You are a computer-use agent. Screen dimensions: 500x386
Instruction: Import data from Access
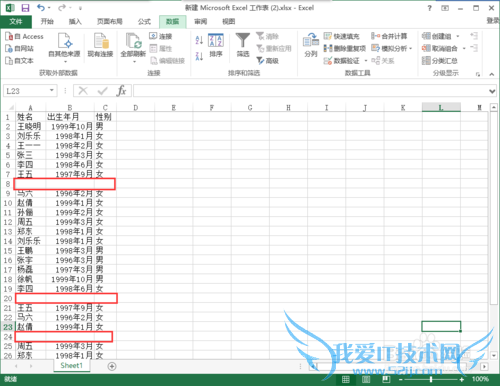point(24,36)
